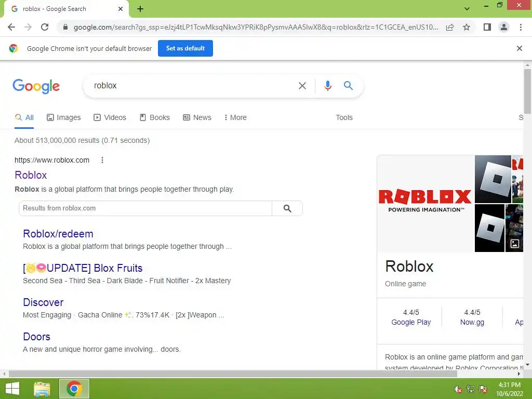Image resolution: width=532 pixels, height=399 pixels.
Task: Select the All results tab
Action: [x=24, y=118]
